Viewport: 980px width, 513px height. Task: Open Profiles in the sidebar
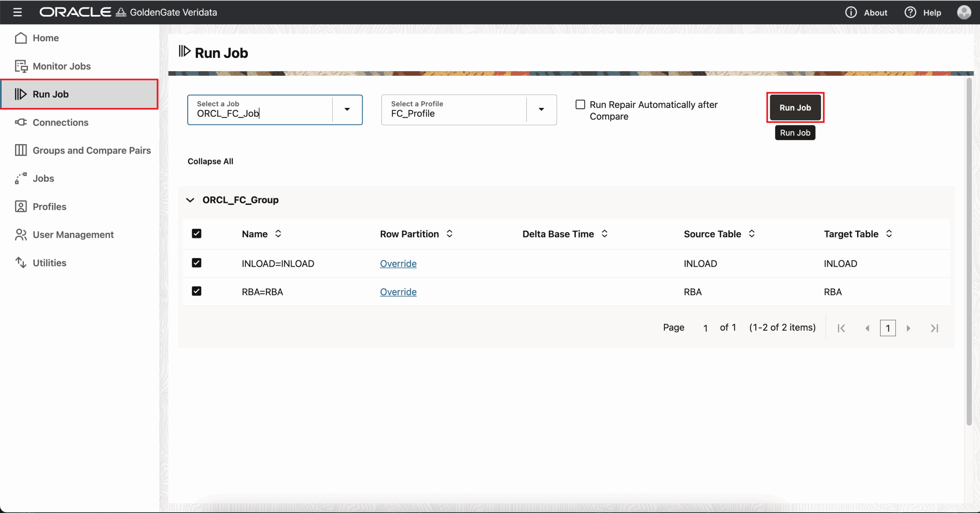(80, 206)
